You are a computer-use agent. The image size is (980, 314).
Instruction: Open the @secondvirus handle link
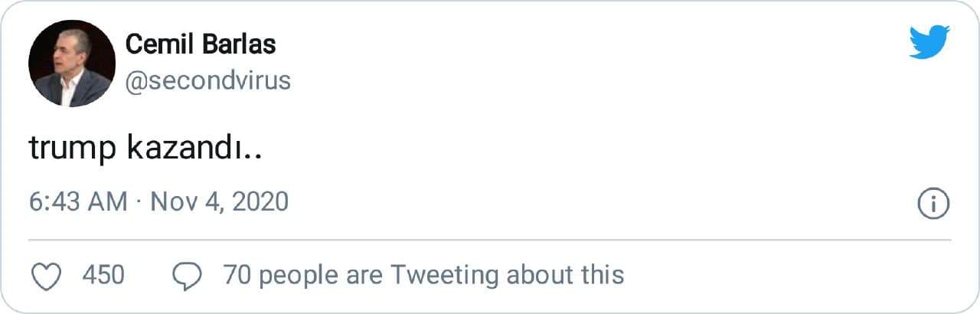pyautogui.click(x=207, y=81)
